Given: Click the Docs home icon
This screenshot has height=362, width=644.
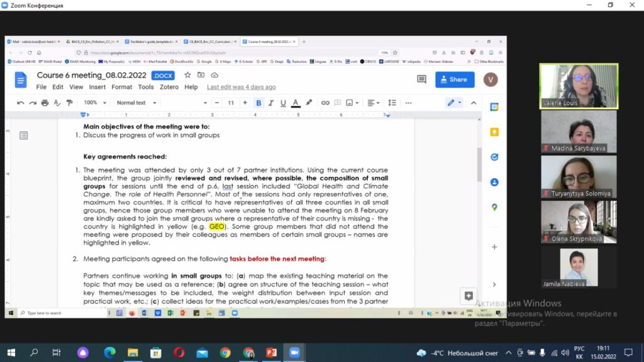Looking at the screenshot, I should pyautogui.click(x=21, y=80).
